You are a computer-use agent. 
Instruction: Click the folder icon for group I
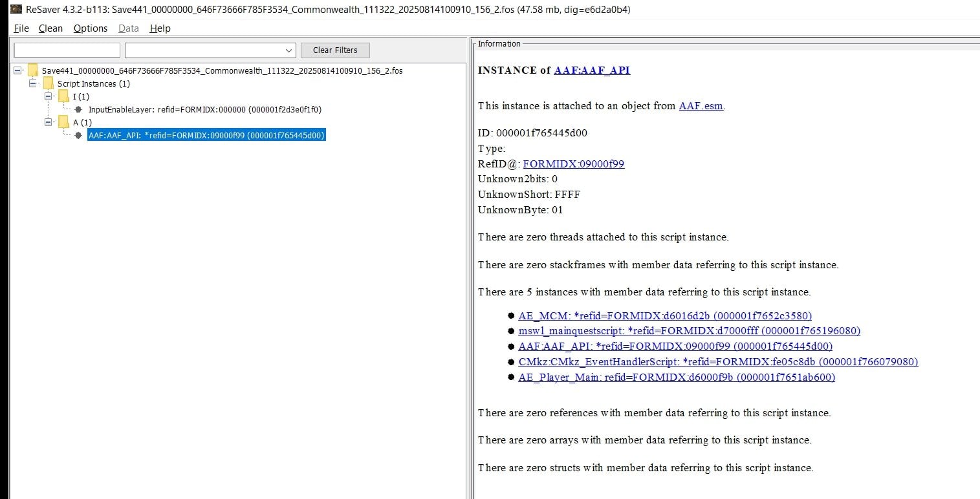coord(63,96)
